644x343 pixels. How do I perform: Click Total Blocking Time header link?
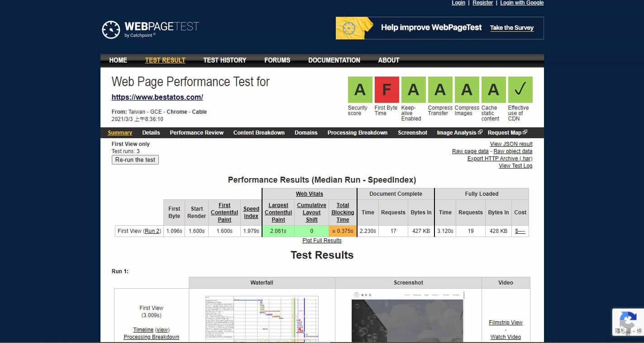[343, 213]
